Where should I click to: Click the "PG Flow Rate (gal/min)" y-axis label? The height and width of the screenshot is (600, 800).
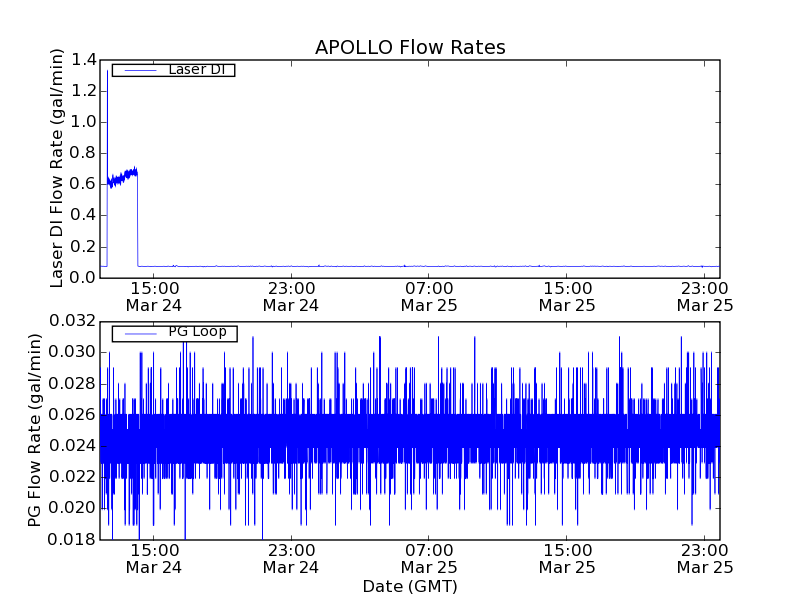[x=35, y=430]
